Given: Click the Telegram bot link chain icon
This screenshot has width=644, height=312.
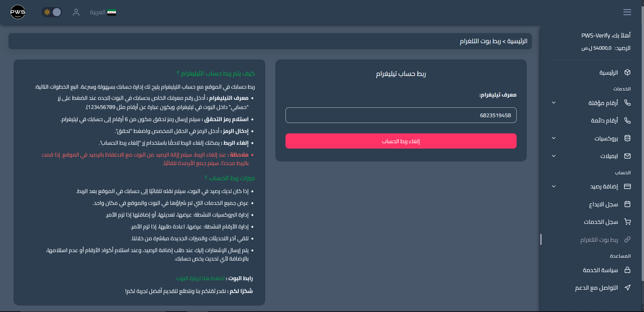Looking at the screenshot, I should click(x=627, y=239).
